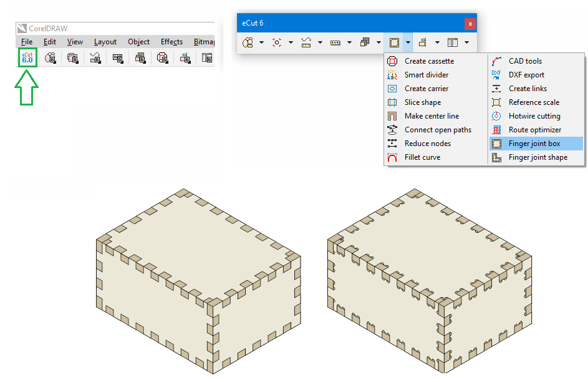This screenshot has height=382, width=588.
Task: Pick the Fillet curve tool
Action: (422, 157)
